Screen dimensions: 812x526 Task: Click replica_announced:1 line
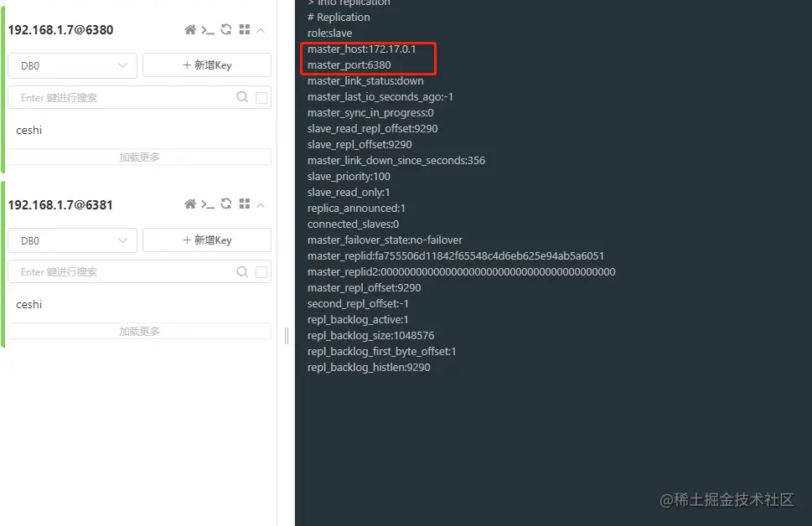356,208
